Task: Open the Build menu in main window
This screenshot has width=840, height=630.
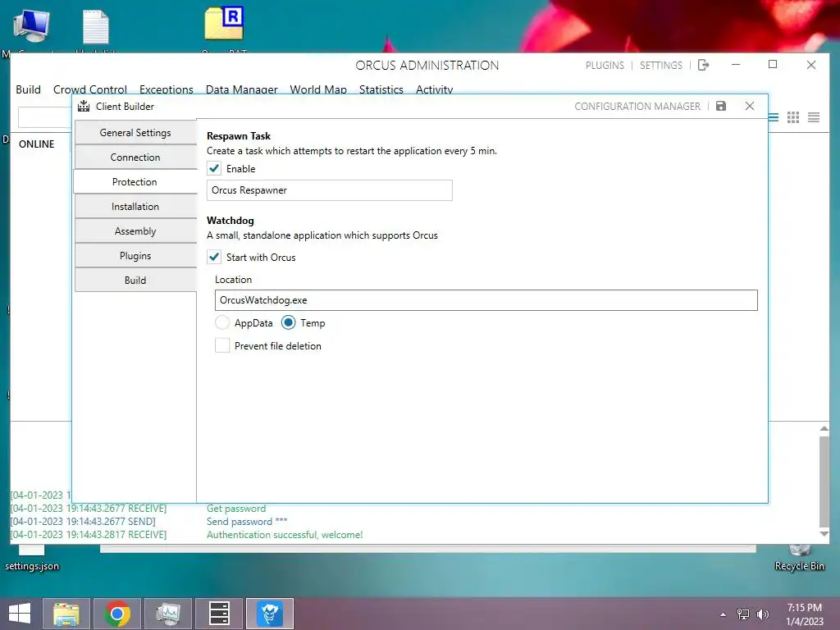Action: pos(29,89)
